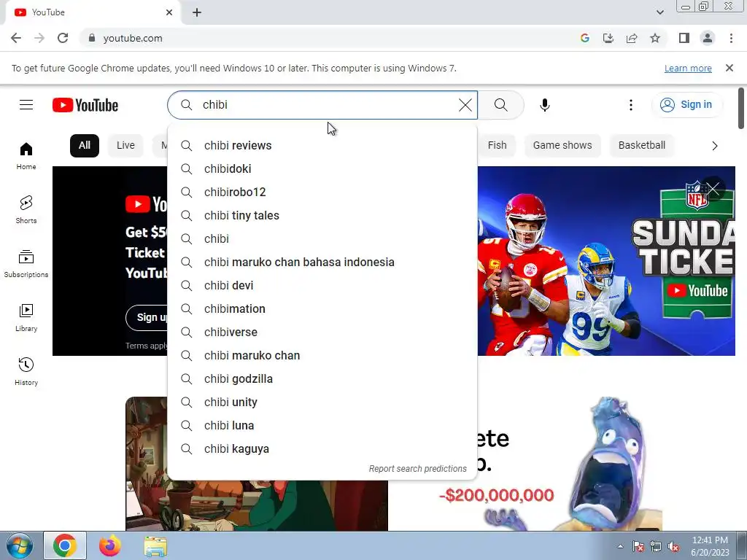
Task: Open the YouTube guide hamburger menu
Action: coord(26,105)
